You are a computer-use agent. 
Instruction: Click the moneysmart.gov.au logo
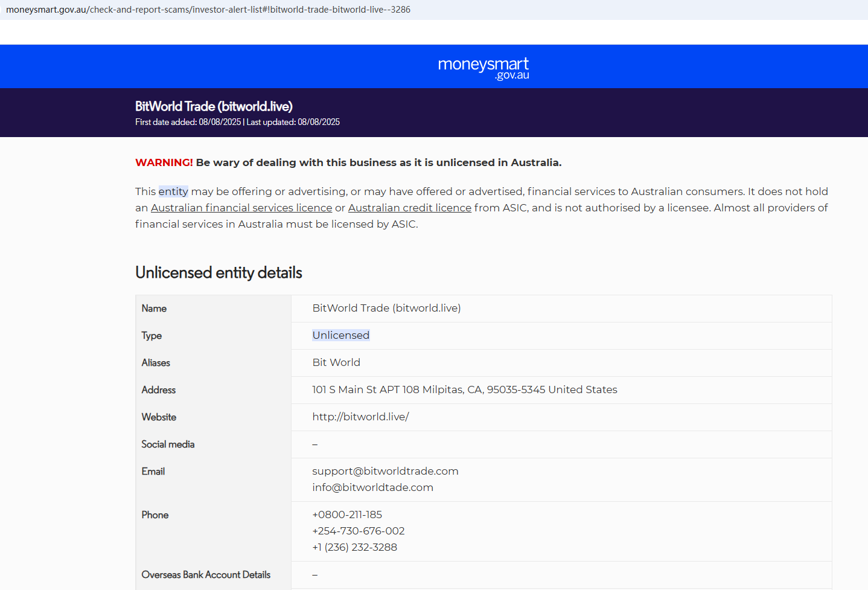click(483, 68)
